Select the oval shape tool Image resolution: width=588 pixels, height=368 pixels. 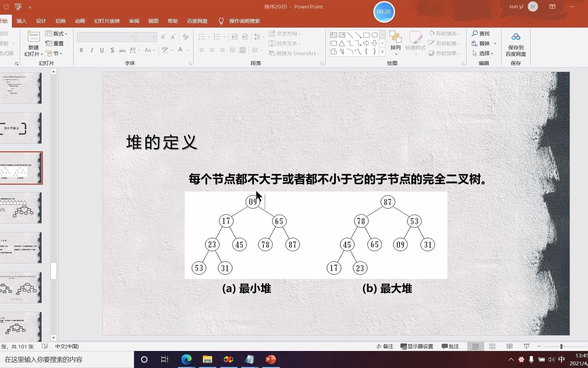point(375,35)
